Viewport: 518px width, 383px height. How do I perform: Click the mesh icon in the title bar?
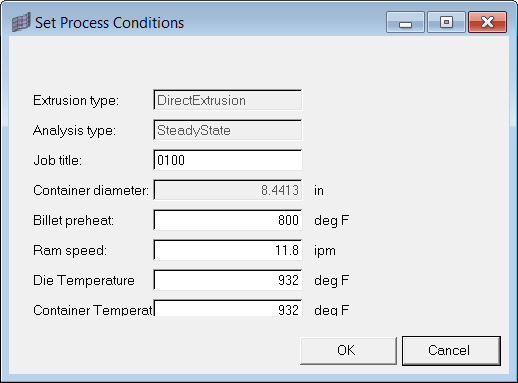(21, 22)
